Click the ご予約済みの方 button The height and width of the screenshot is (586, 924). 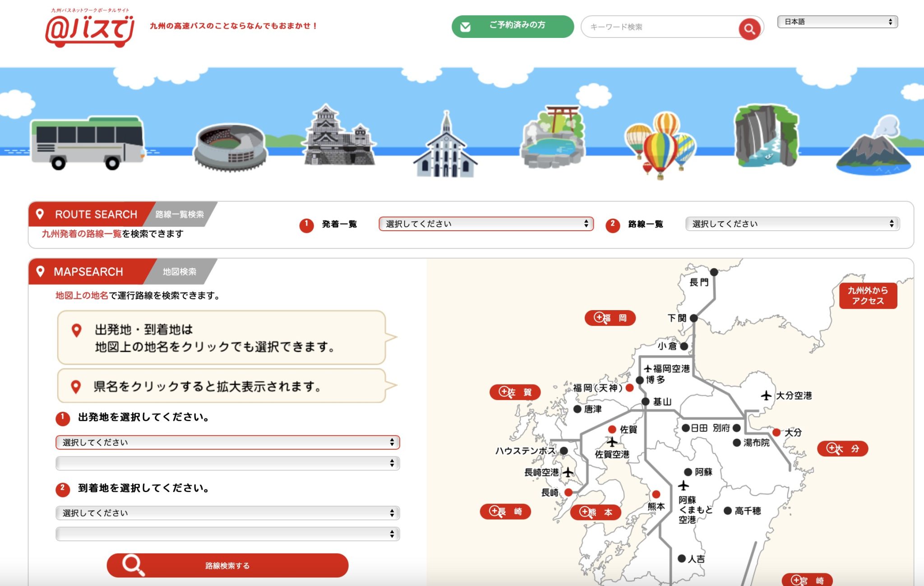click(x=513, y=27)
